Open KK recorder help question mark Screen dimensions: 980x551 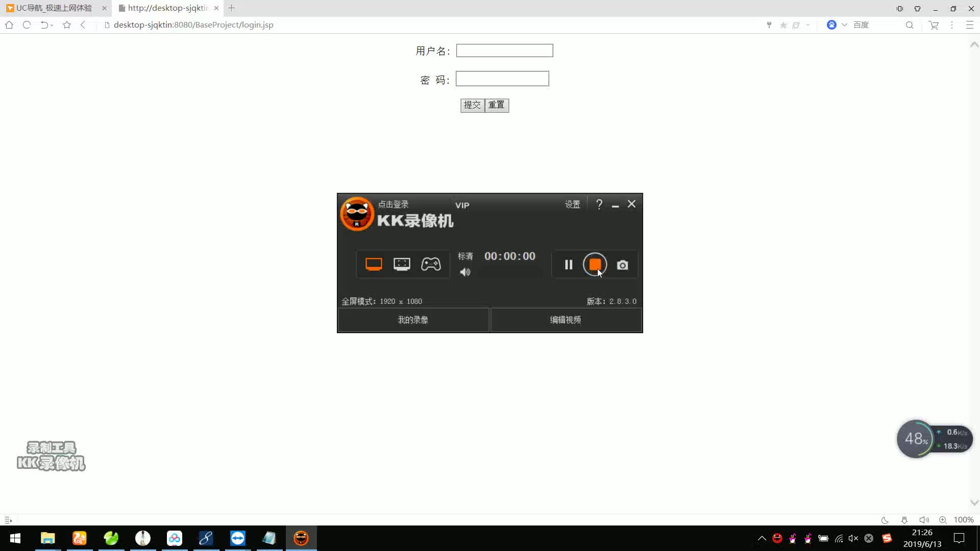599,204
